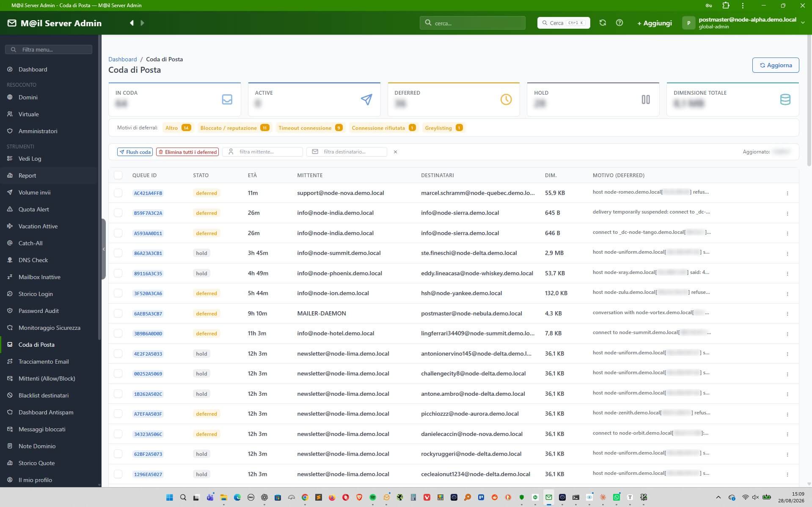Click the Hold pause icon
This screenshot has height=507, width=812.
[646, 99]
